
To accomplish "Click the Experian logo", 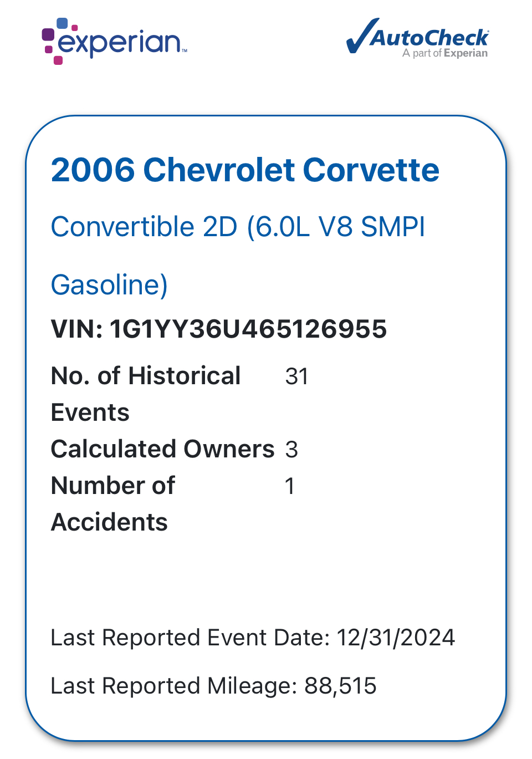I will (x=115, y=41).
